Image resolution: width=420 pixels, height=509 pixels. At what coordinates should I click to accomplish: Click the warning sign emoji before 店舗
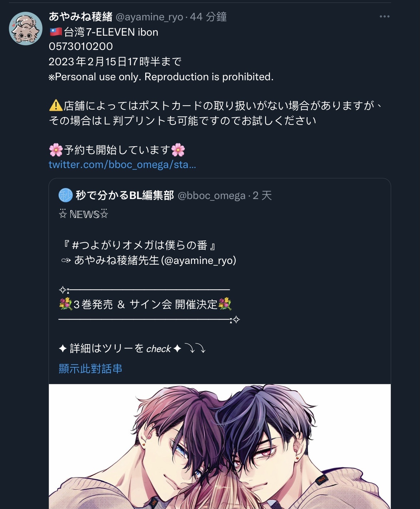point(56,106)
